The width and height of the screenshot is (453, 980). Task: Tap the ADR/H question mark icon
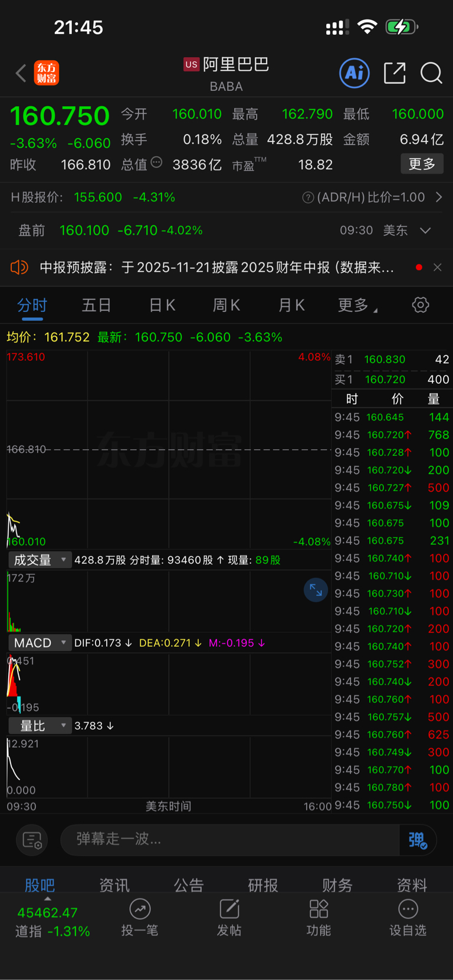click(x=308, y=198)
